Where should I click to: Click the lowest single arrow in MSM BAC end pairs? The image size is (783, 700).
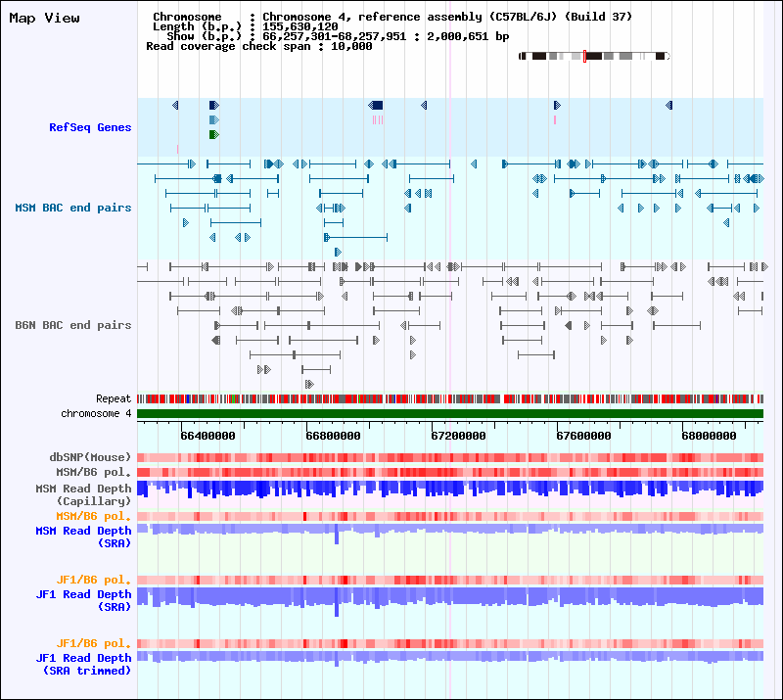coord(338,252)
